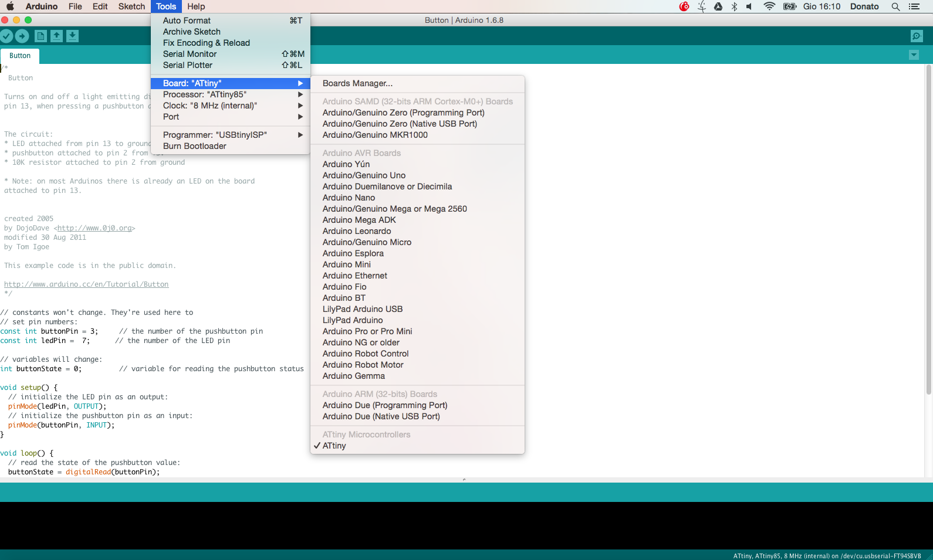Expand Programmer: "USBtinyISP" submenu
Viewport: 933px width, 560px height.
click(x=230, y=135)
